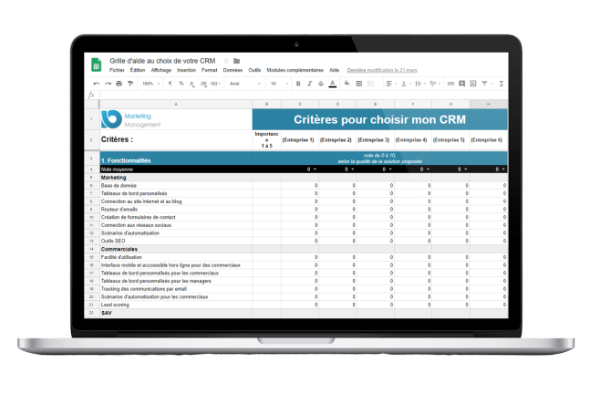Click the folder icon beside the title

pos(237,60)
